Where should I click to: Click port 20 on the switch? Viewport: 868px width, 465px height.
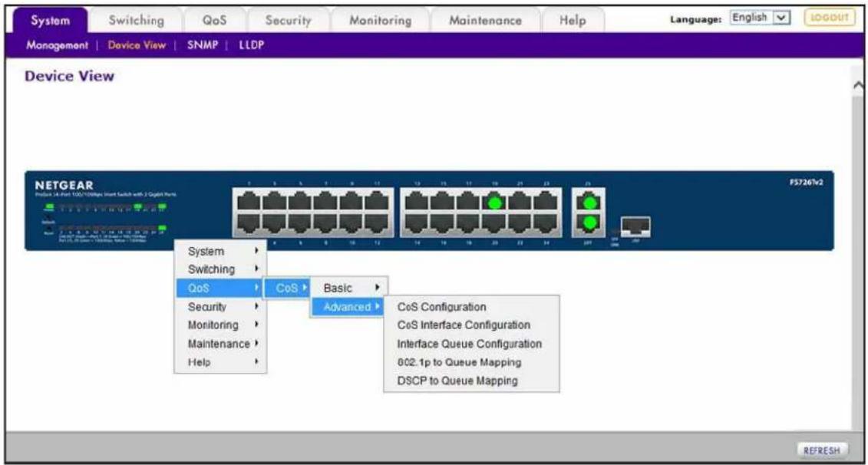(494, 223)
